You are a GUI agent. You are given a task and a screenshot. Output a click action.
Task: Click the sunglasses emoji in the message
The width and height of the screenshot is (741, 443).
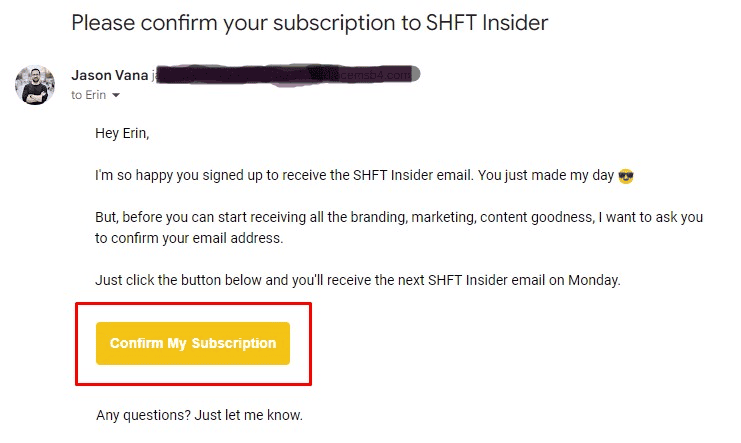click(627, 177)
